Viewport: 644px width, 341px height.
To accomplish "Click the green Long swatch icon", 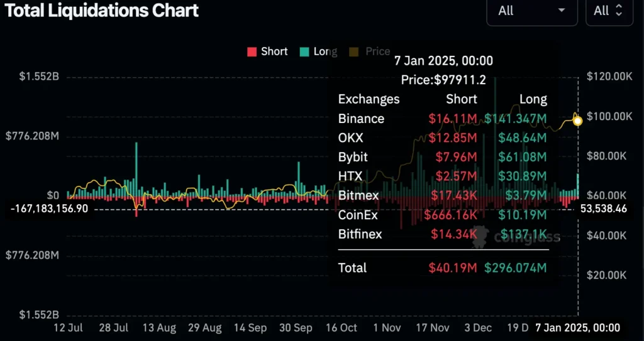I will [304, 51].
